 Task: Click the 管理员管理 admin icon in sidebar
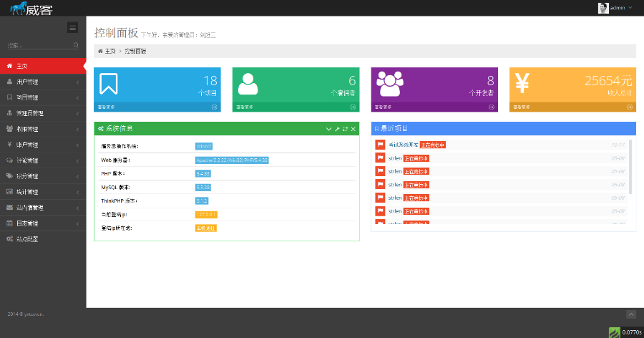[9, 113]
